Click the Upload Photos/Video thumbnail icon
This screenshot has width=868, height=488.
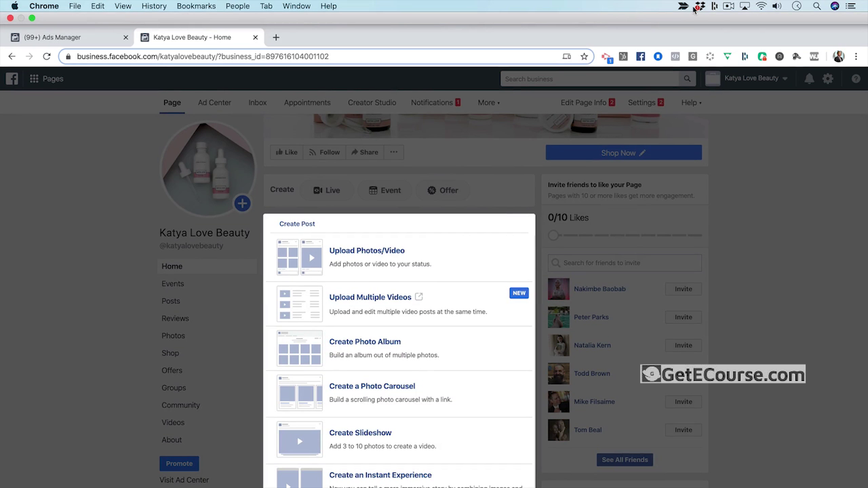[x=299, y=257]
